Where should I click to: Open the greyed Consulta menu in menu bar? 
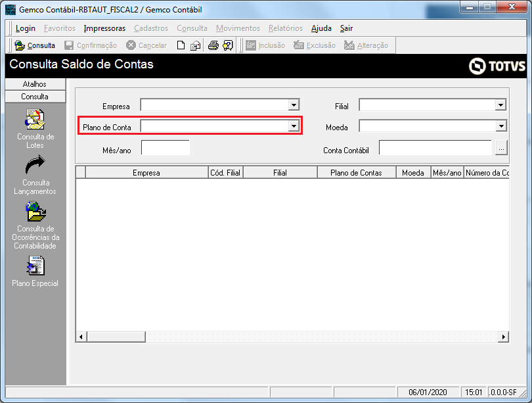(x=192, y=28)
